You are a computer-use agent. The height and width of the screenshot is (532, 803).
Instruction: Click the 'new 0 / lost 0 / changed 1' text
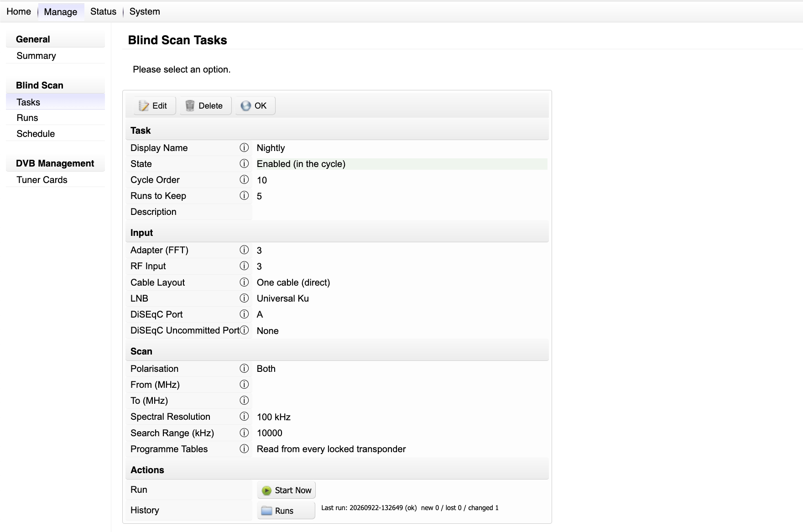point(460,508)
